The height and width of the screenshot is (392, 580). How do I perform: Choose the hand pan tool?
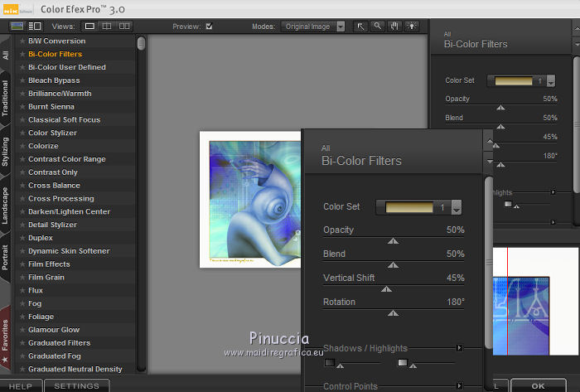click(x=394, y=27)
